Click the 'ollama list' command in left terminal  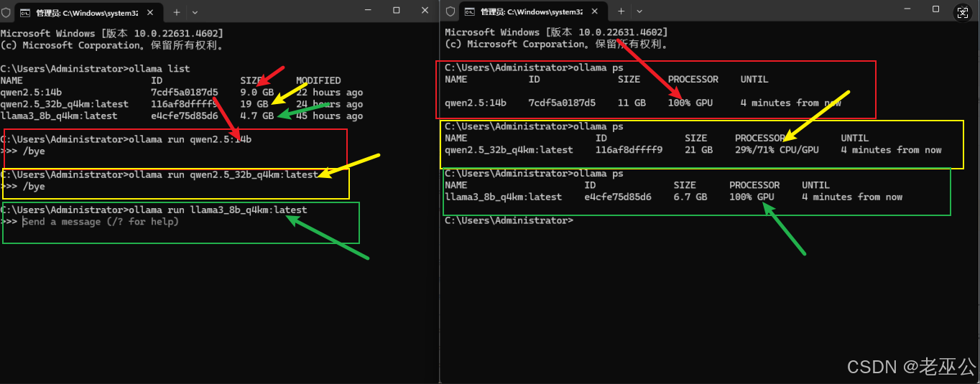(x=158, y=69)
